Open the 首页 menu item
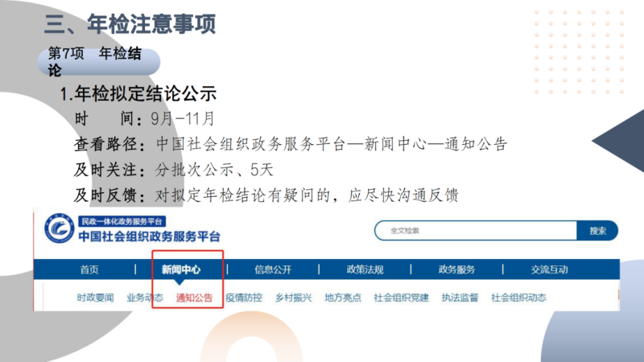 click(89, 269)
